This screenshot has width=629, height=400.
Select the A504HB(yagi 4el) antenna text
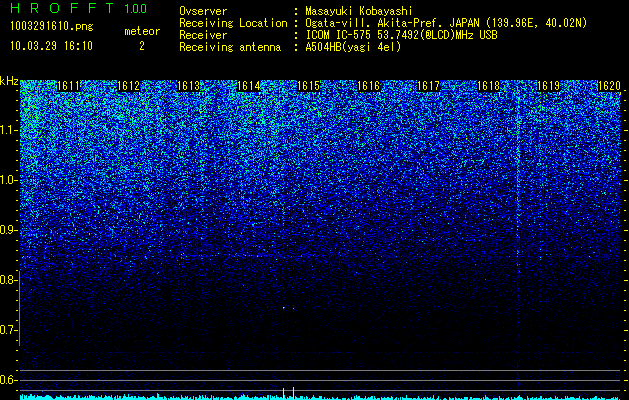coord(353,47)
